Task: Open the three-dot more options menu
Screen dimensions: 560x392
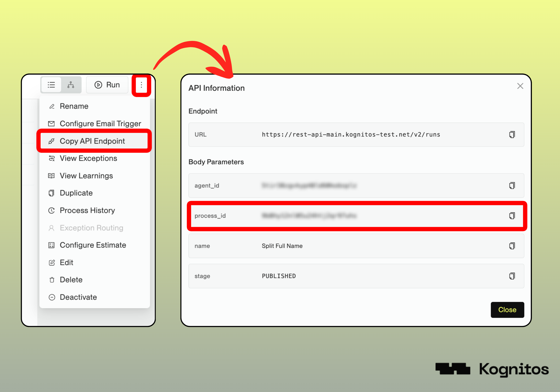Action: pyautogui.click(x=141, y=85)
